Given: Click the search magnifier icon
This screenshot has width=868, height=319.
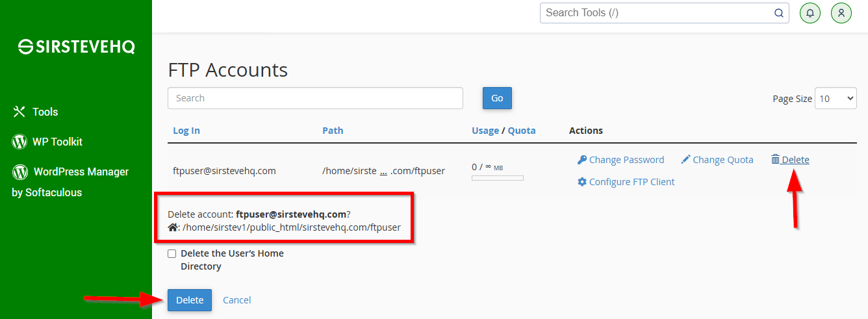Looking at the screenshot, I should (x=778, y=13).
